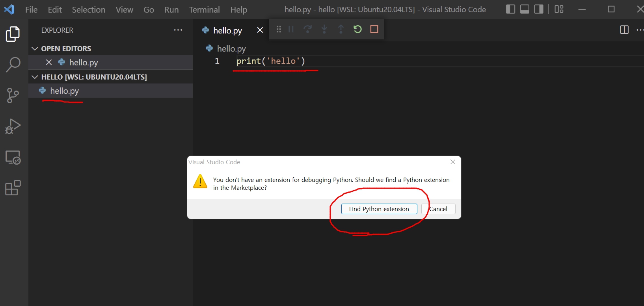
Task: Close hello.py under Open Editors
Action: (x=49, y=62)
